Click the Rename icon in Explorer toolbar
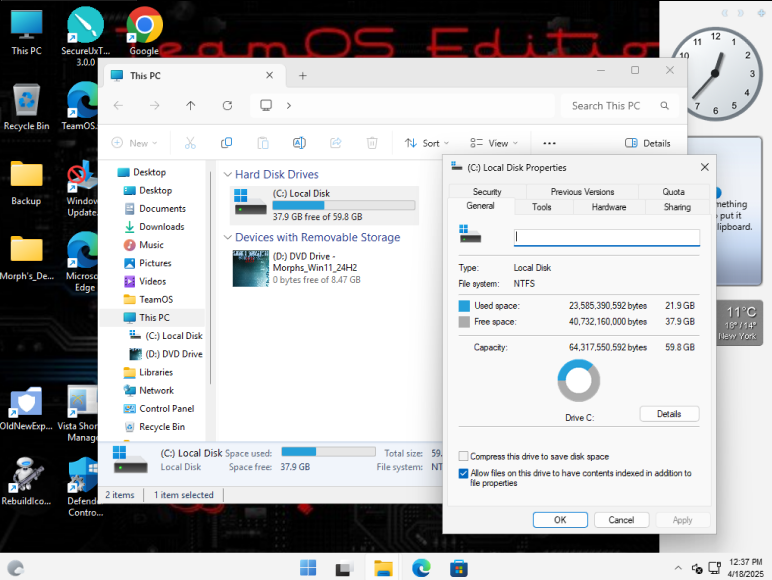Screen dimensions: 772x580 point(299,143)
